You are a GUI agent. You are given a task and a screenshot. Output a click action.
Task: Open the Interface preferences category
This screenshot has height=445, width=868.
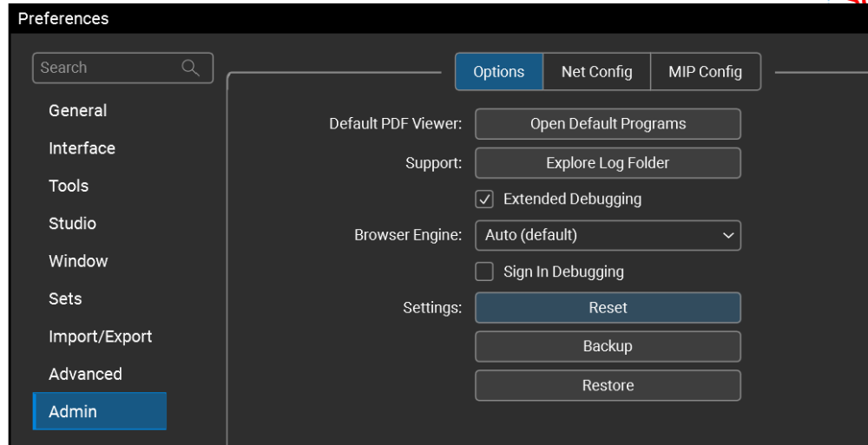coord(82,148)
